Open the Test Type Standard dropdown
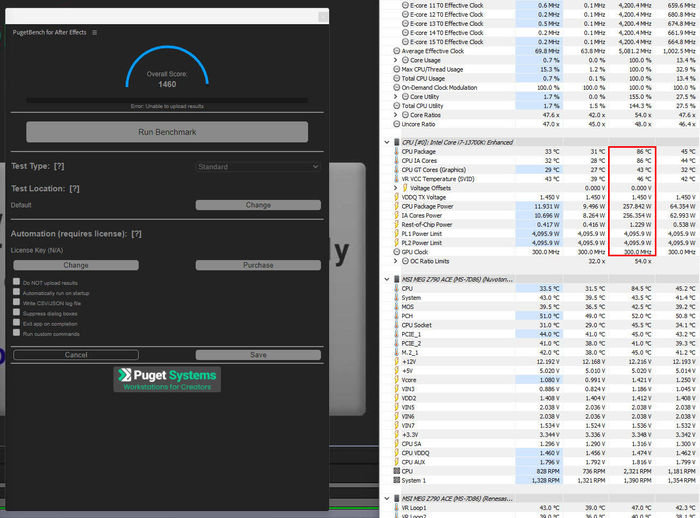Viewport: 700px width, 518px height. tap(258, 167)
